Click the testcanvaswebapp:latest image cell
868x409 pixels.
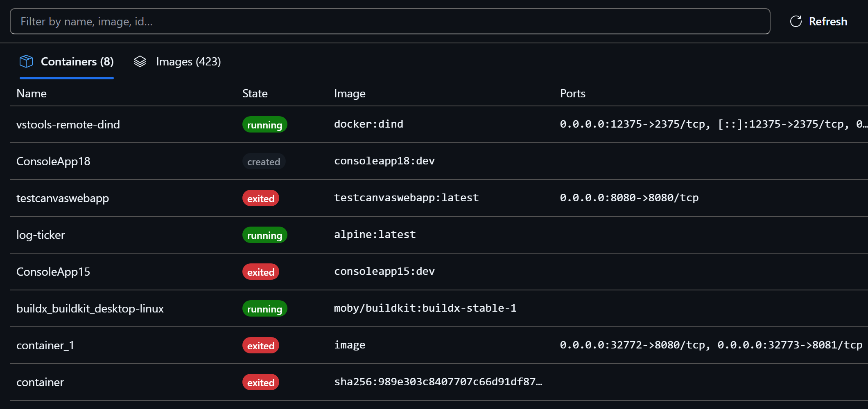[407, 198]
